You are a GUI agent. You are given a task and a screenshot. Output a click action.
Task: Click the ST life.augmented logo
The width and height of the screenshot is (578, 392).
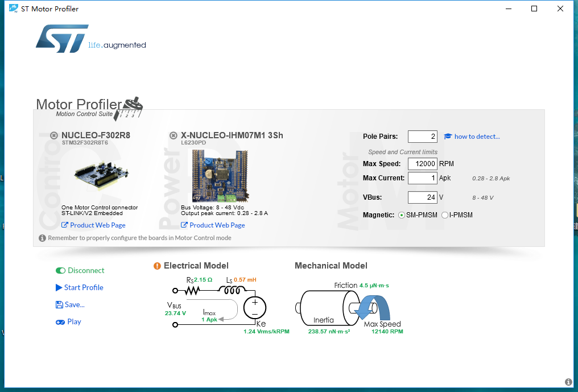click(x=63, y=38)
